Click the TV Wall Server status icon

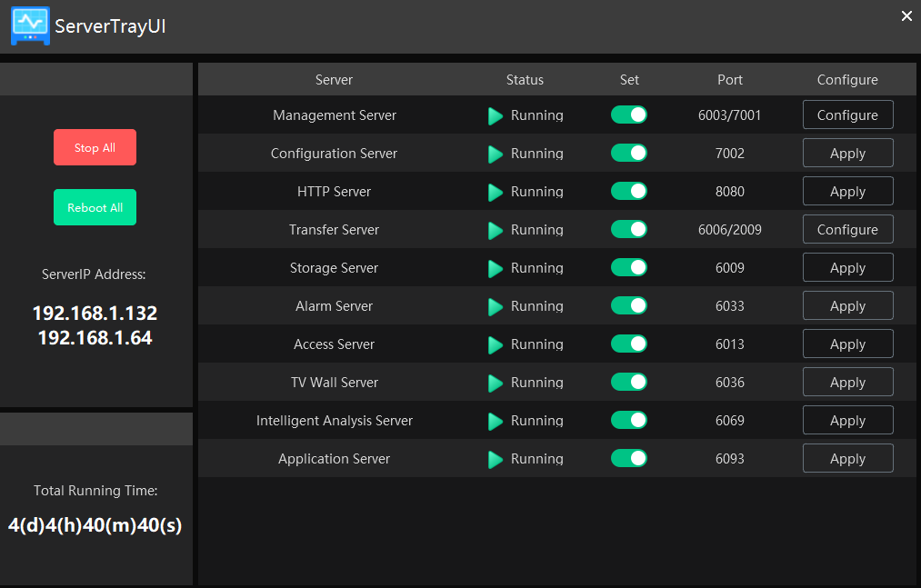[496, 384]
